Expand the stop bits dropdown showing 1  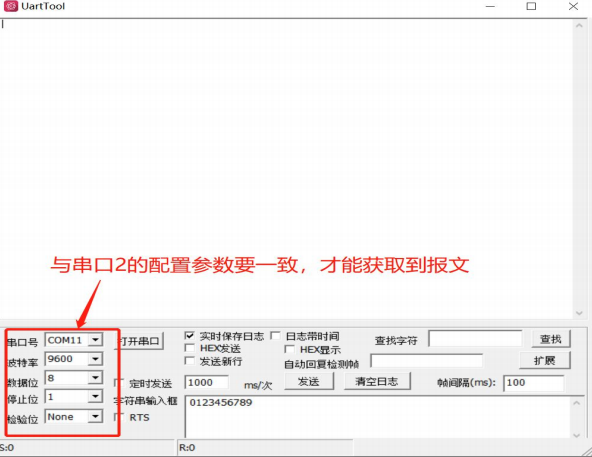click(x=95, y=396)
